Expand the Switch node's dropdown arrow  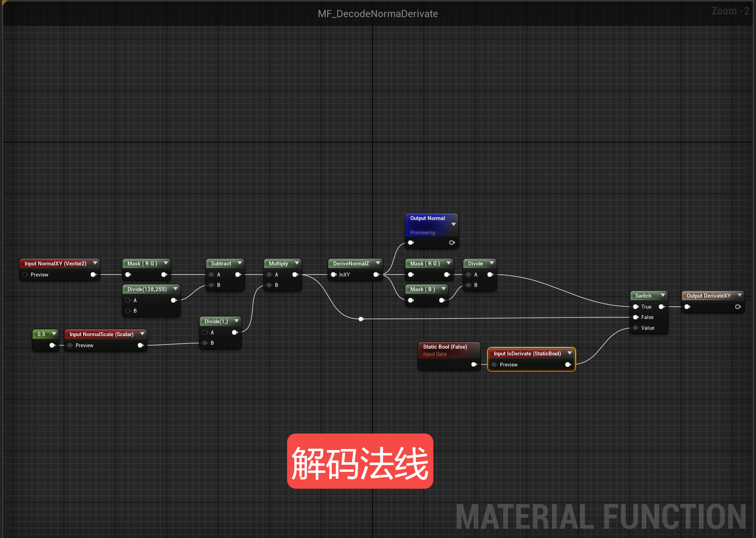point(663,295)
